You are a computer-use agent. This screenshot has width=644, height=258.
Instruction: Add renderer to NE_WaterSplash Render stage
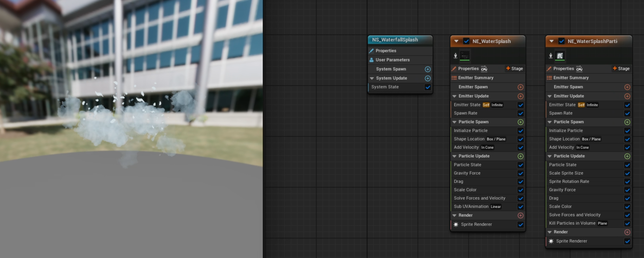point(520,216)
